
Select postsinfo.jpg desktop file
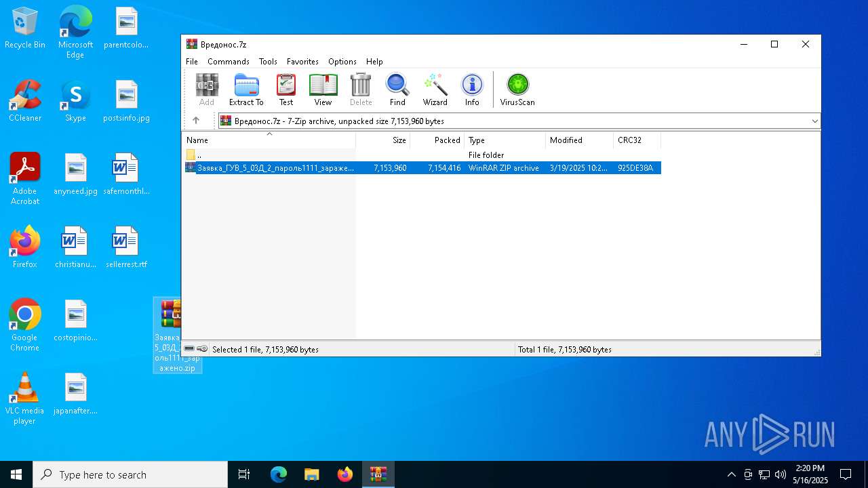pyautogui.click(x=126, y=101)
